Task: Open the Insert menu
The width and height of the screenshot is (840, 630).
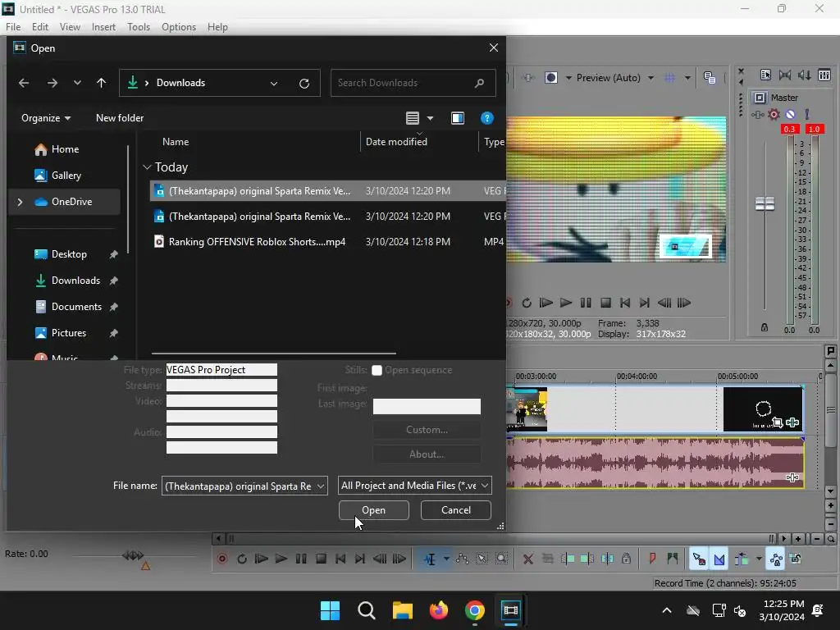Action: pos(103,27)
